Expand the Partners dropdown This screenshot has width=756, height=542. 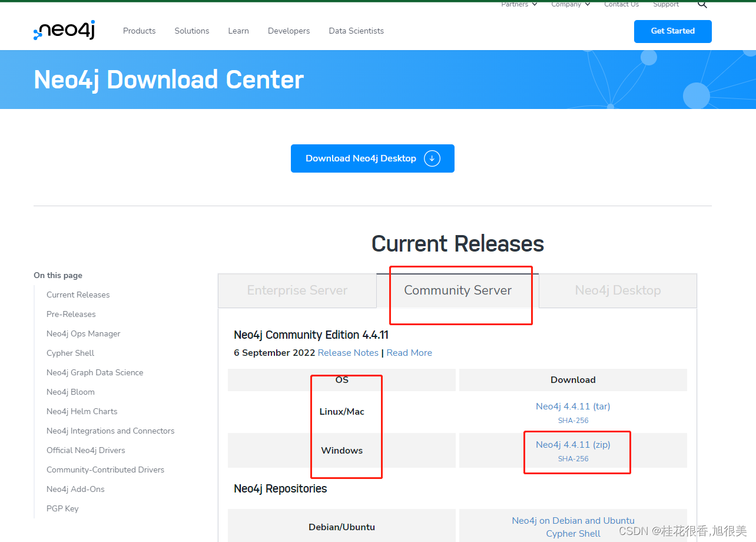[519, 4]
